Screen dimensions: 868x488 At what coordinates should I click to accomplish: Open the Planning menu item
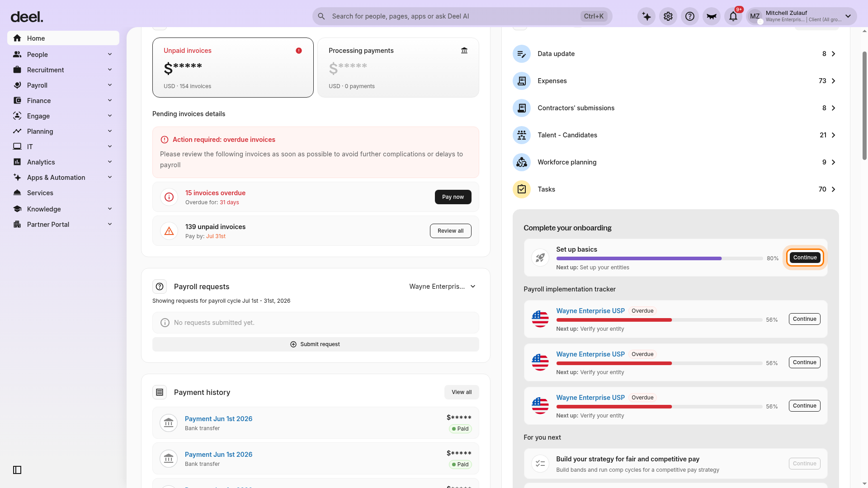click(x=63, y=131)
